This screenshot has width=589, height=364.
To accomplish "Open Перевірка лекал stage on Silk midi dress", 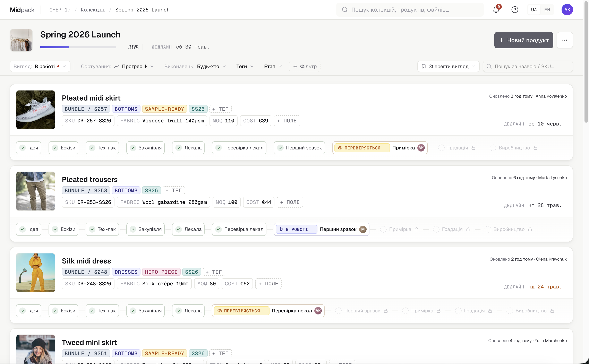I will click(268, 311).
